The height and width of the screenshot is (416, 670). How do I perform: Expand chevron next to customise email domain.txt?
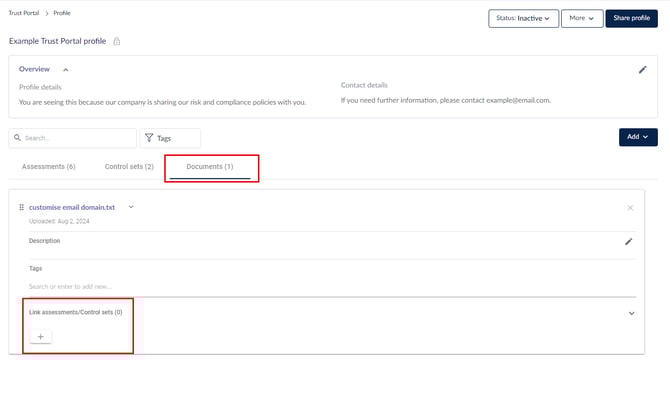click(130, 207)
